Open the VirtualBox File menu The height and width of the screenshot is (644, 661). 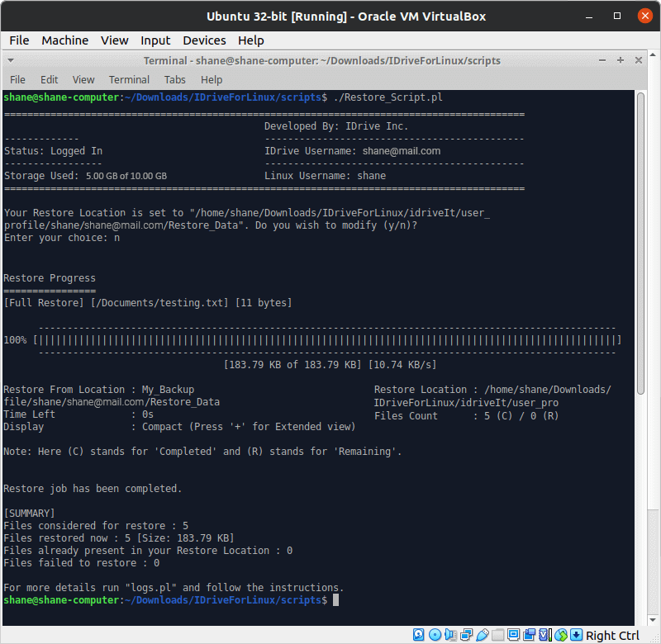pyautogui.click(x=19, y=40)
